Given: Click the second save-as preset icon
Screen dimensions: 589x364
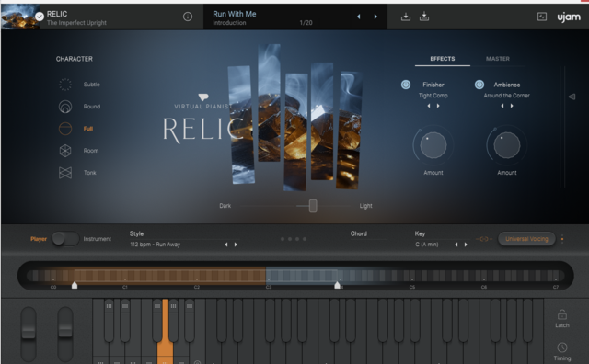Looking at the screenshot, I should (x=424, y=17).
